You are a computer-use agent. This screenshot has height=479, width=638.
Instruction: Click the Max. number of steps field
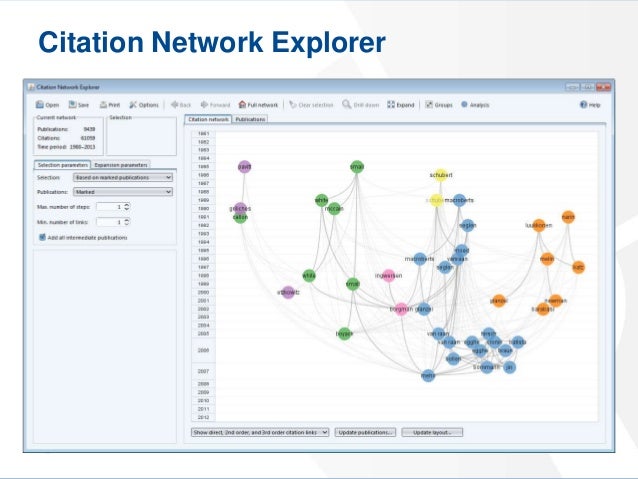point(109,207)
